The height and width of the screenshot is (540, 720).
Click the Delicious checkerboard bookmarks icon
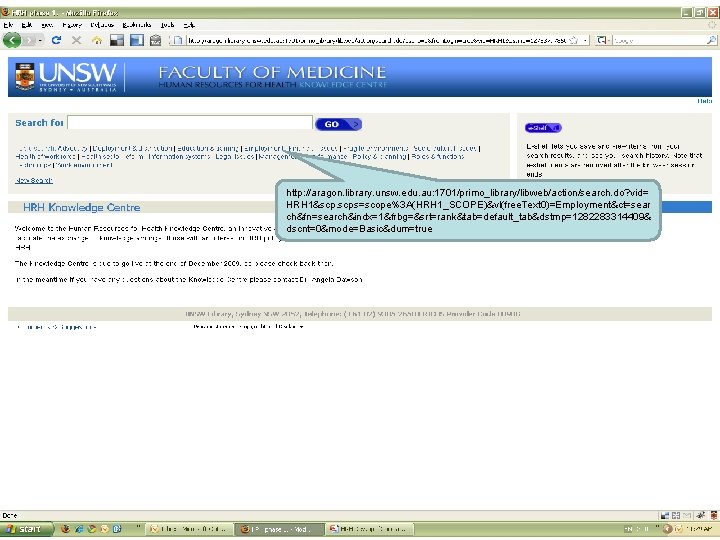pos(117,40)
